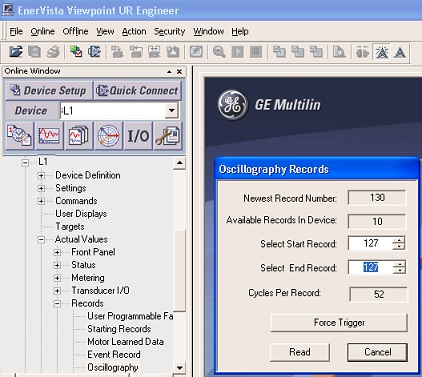Viewport: 422px width, 377px height.
Task: Open the Online menu
Action: 42,31
